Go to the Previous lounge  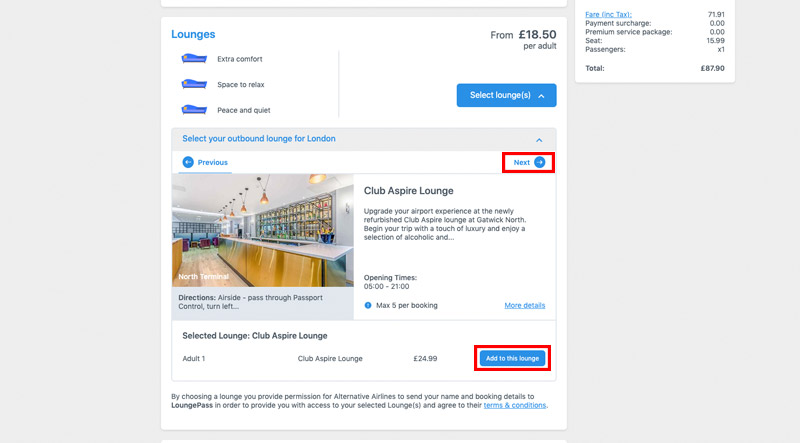pos(205,162)
